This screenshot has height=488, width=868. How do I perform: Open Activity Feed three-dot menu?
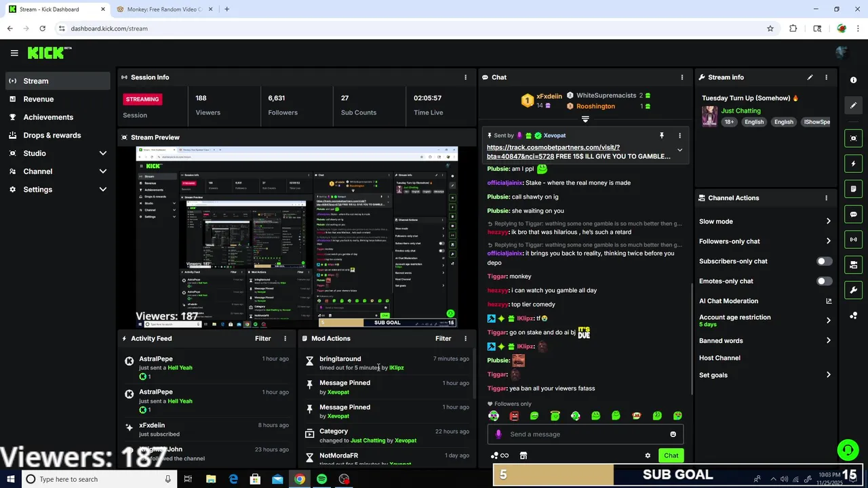(x=285, y=338)
